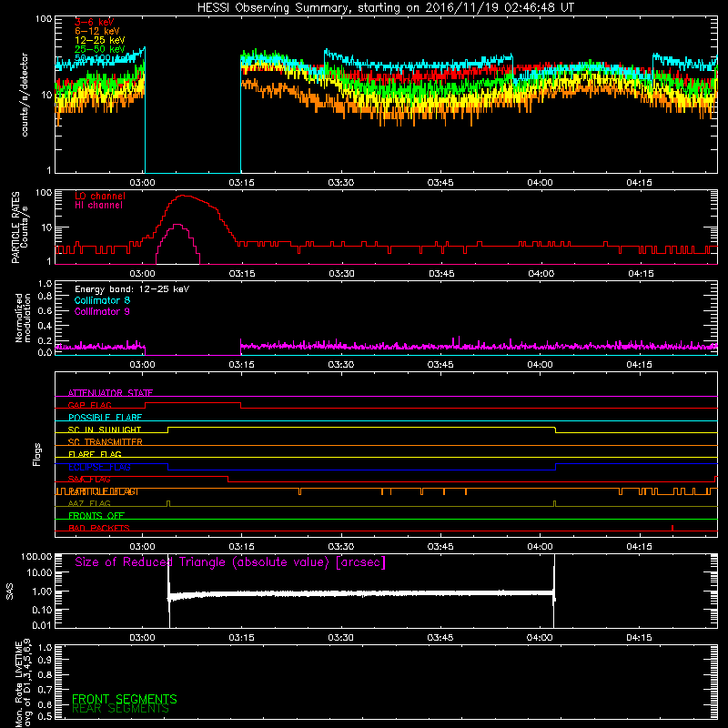Click the Collimator 9 legend label

(x=102, y=311)
